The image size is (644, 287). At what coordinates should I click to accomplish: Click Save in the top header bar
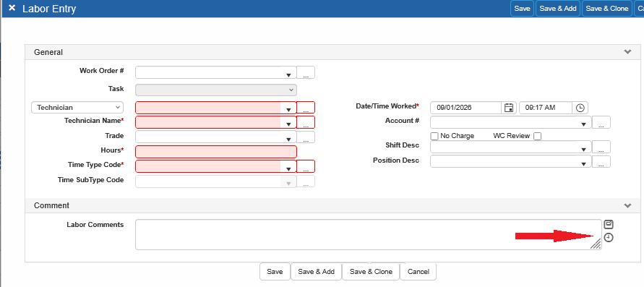(522, 8)
